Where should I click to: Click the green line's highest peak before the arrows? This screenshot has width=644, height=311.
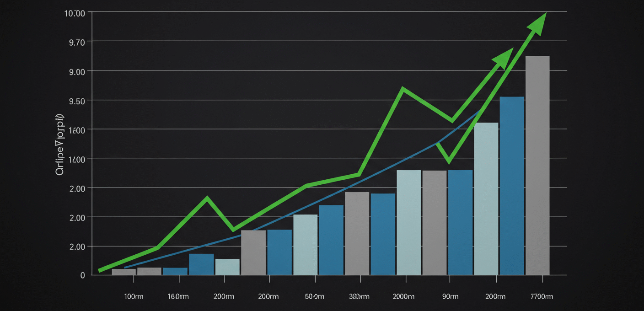click(x=402, y=88)
